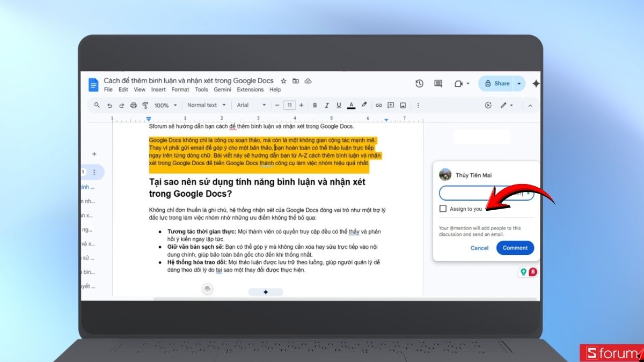Print the document
The width and height of the screenshot is (644, 362).
tap(134, 105)
